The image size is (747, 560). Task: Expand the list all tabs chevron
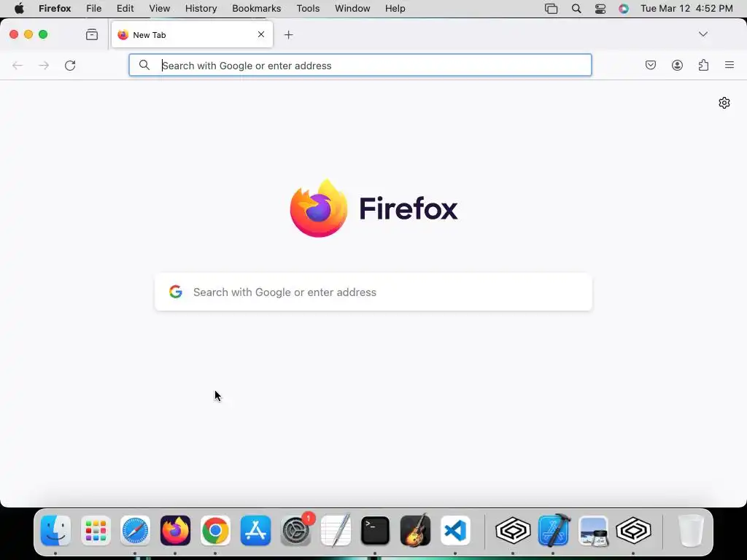(x=703, y=34)
